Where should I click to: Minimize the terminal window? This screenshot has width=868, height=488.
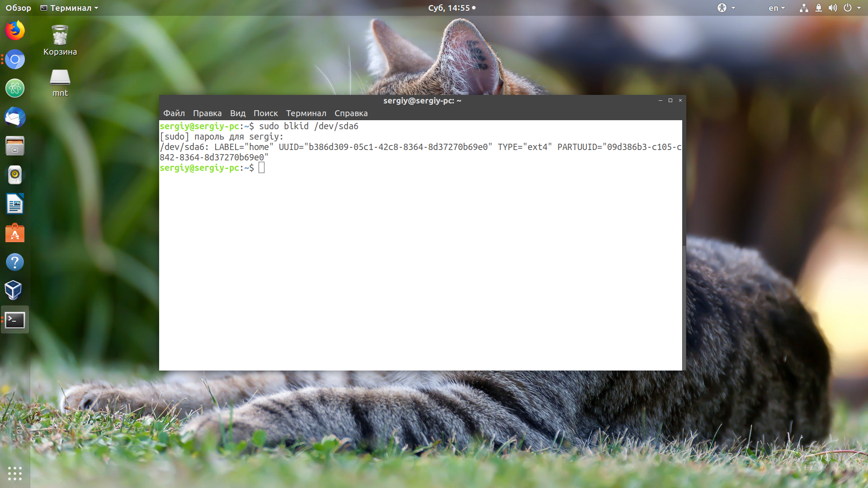[x=660, y=100]
